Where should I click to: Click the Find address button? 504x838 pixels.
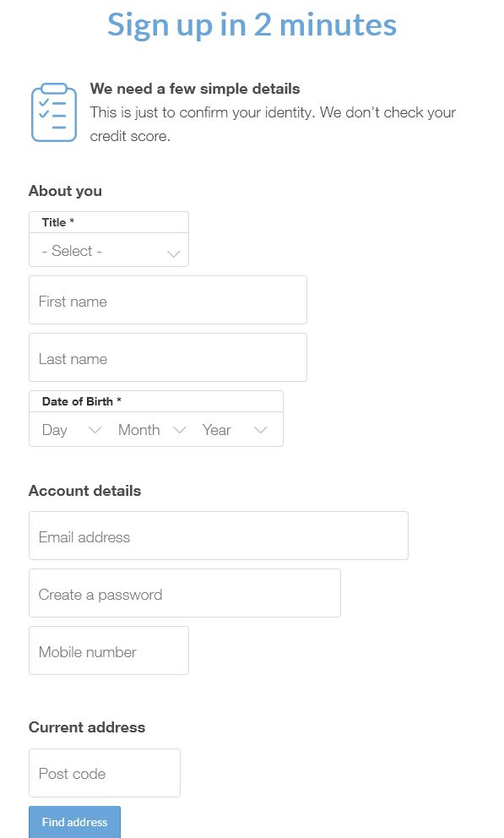pyautogui.click(x=75, y=822)
